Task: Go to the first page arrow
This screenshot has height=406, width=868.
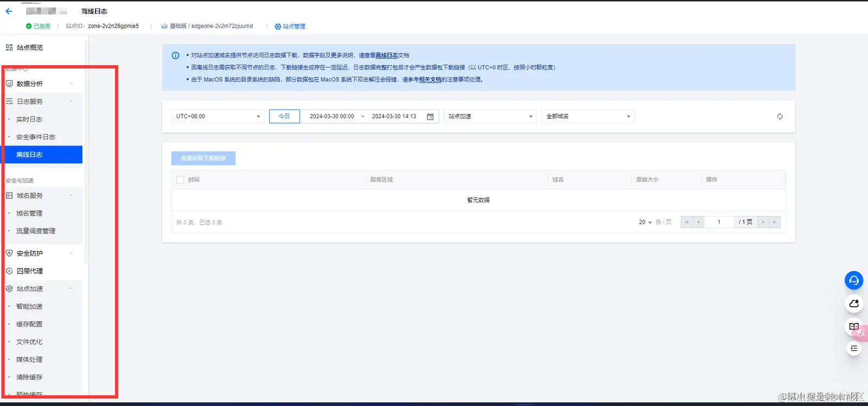Action: tap(687, 222)
